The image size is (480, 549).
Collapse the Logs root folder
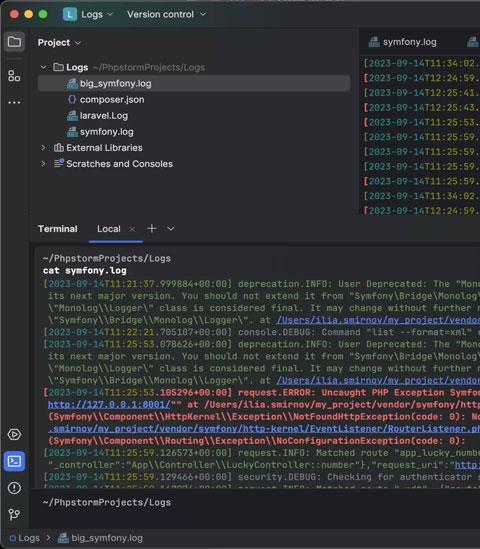(x=43, y=67)
